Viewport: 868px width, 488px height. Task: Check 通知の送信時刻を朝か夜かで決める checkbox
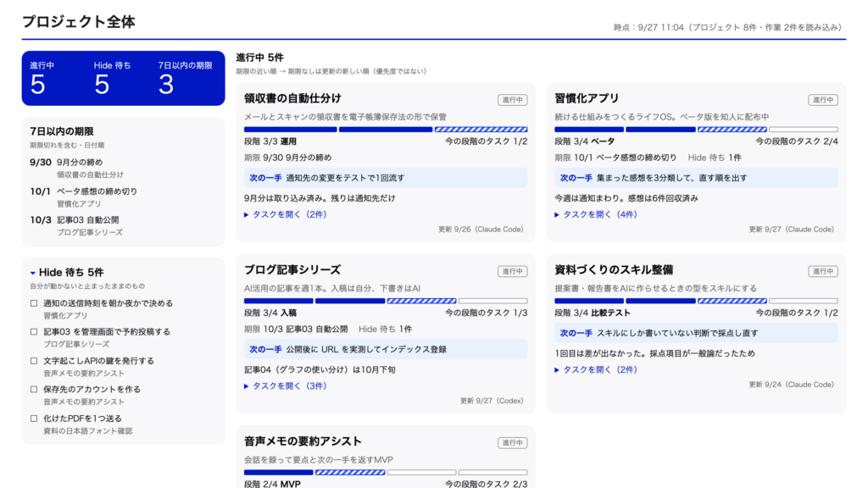point(34,303)
